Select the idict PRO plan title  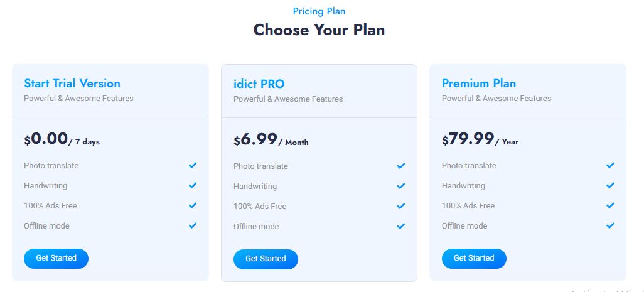[259, 84]
